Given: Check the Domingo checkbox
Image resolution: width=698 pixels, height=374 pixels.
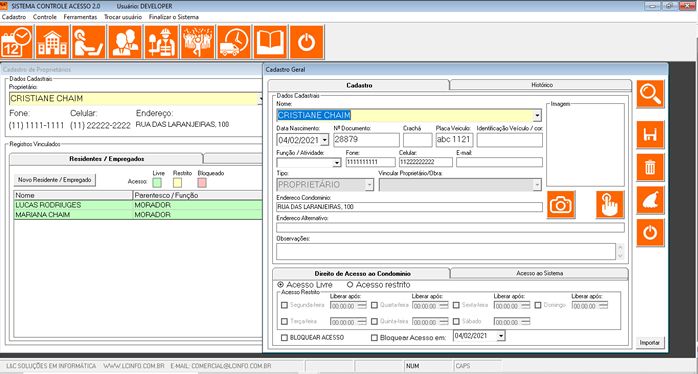Looking at the screenshot, I should coord(538,305).
